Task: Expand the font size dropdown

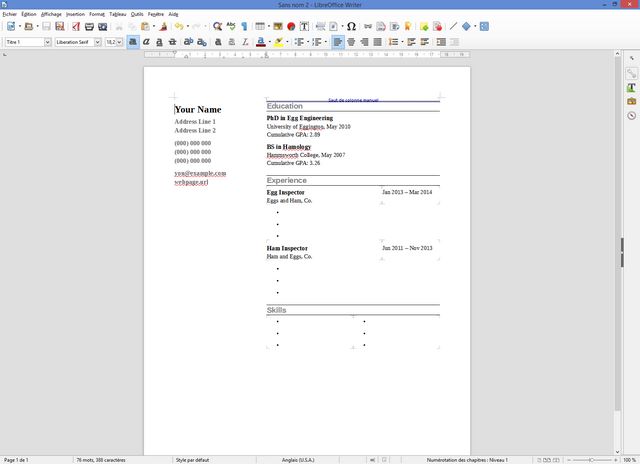Action: coord(120,42)
